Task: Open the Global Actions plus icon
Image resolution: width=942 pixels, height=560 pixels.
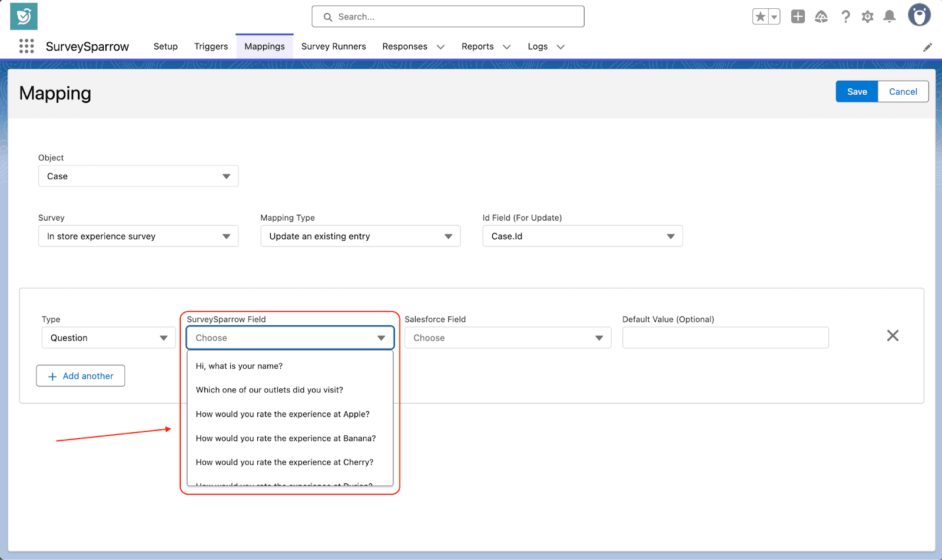Action: [x=798, y=16]
